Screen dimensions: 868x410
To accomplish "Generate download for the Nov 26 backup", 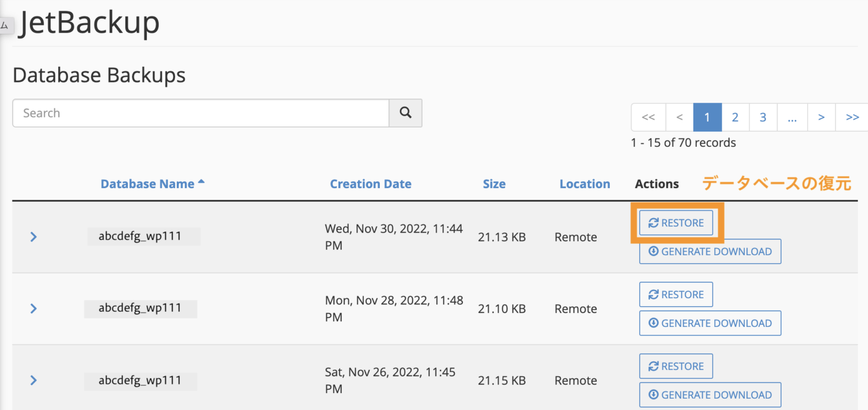I will (710, 395).
